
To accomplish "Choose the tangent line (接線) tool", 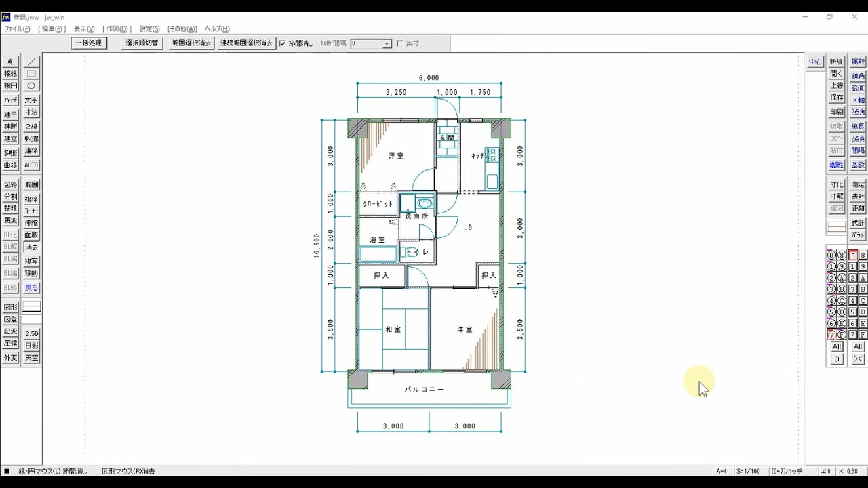I will pos(10,74).
